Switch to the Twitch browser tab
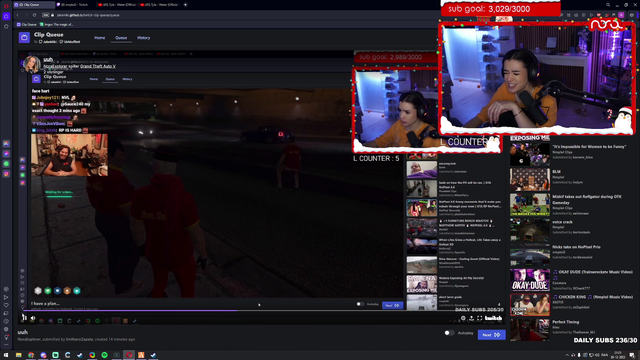The image size is (640, 360). click(75, 5)
